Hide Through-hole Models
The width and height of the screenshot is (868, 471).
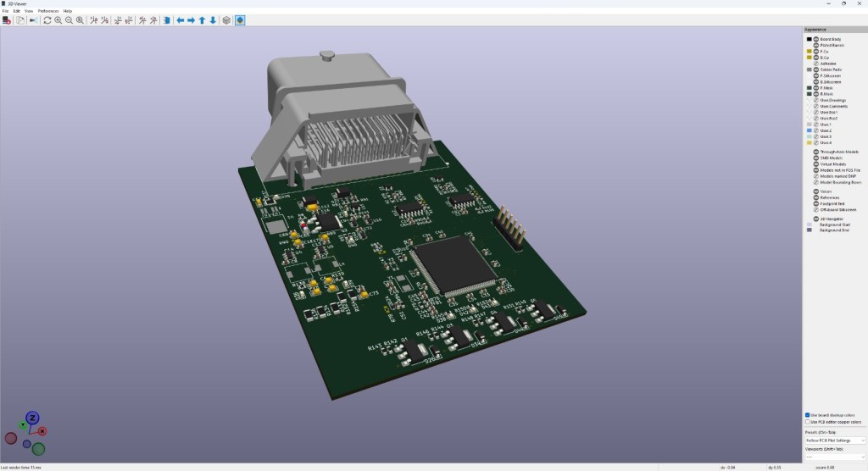click(x=816, y=152)
